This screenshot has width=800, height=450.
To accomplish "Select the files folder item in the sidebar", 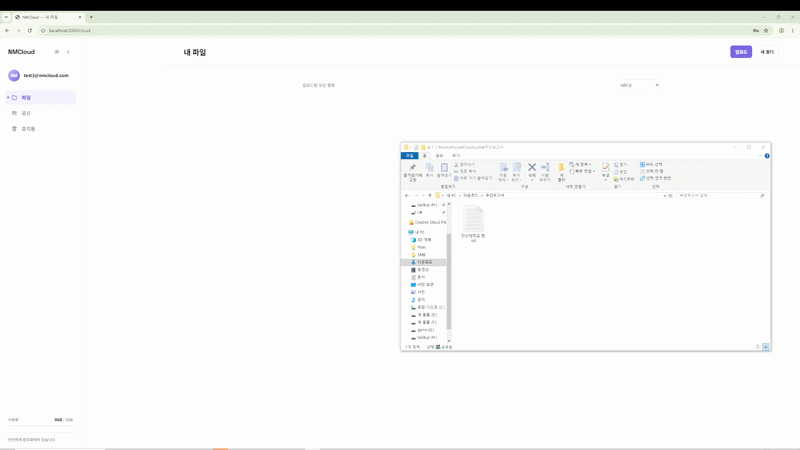I will pos(40,97).
